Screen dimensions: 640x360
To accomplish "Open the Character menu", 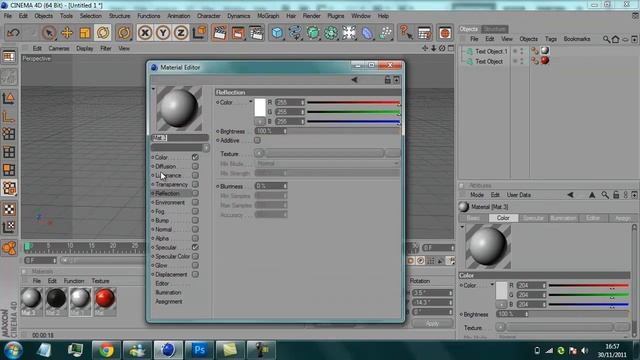I will 209,16.
